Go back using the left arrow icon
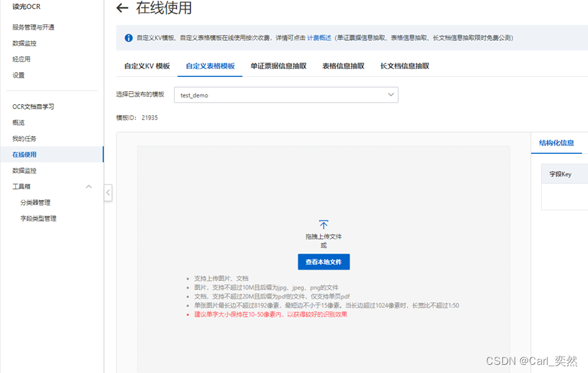Viewport: 588px width, 373px height. (122, 8)
